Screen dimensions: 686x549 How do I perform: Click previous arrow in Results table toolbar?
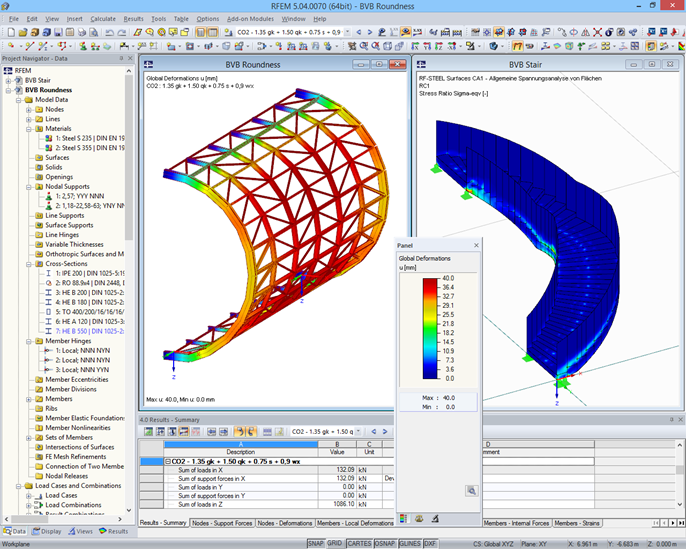[x=374, y=432]
